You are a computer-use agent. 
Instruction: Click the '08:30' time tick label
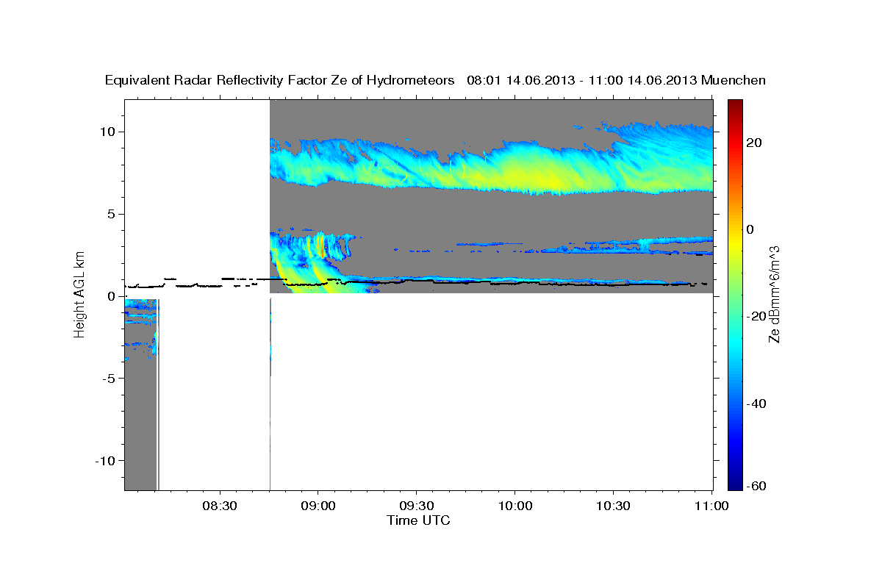220,507
